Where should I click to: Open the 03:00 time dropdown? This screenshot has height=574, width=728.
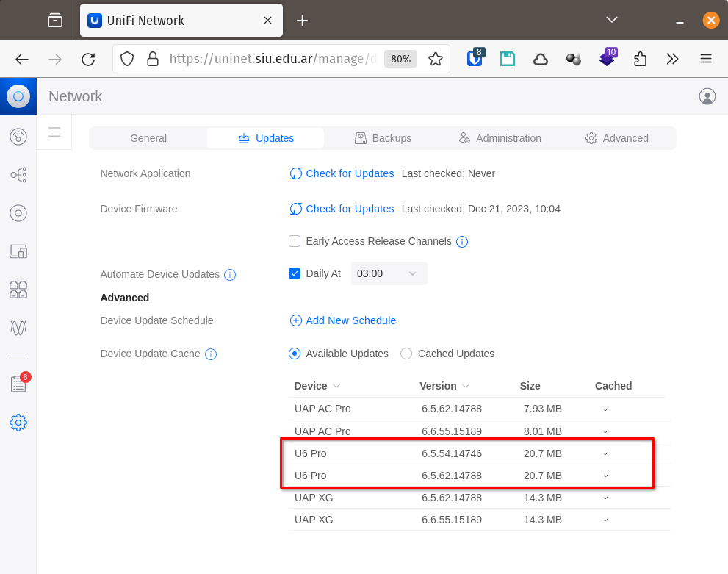pos(389,273)
